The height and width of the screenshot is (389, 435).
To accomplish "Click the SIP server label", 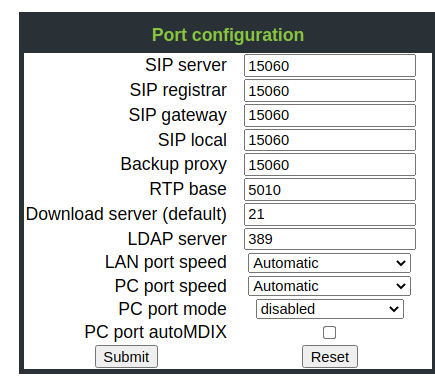I will click(186, 65).
